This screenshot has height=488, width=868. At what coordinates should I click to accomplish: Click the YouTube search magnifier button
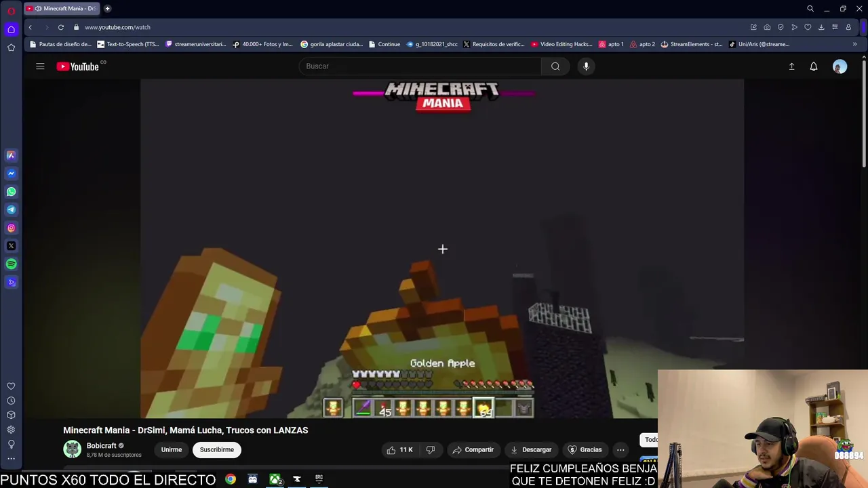(555, 66)
